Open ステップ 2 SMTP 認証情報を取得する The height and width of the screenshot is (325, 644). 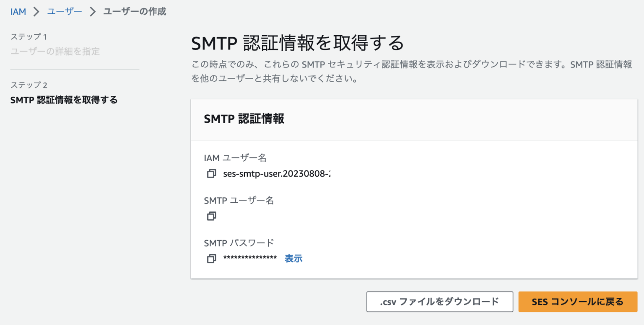click(x=64, y=100)
